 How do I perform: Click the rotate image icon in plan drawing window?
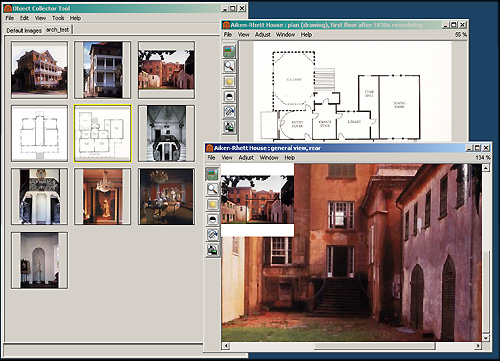[x=229, y=112]
